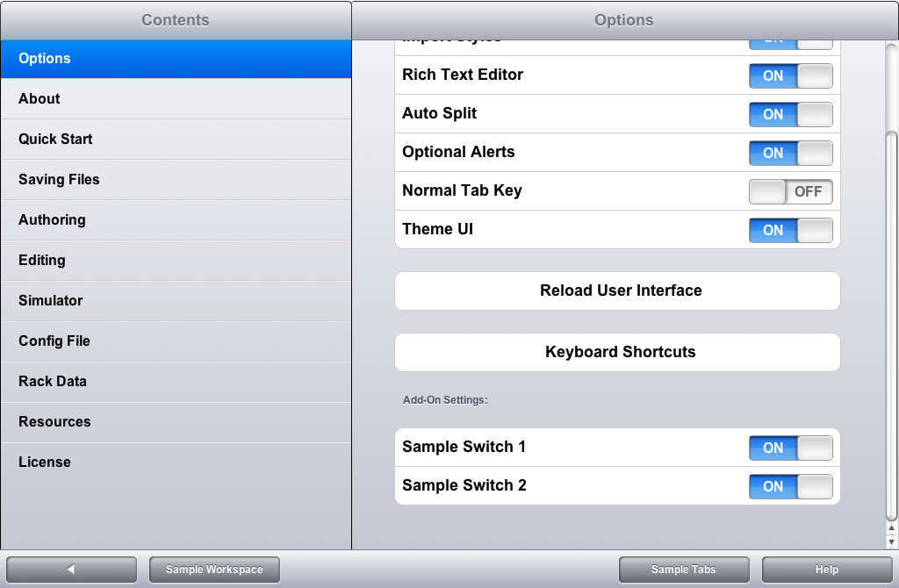Switch off Optional Alerts
Image resolution: width=899 pixels, height=588 pixels.
(x=790, y=153)
